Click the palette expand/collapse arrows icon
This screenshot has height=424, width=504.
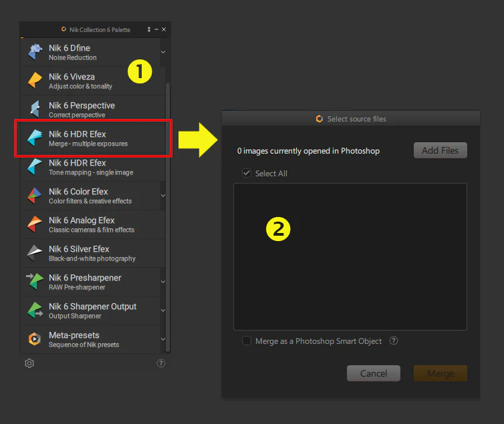click(x=149, y=29)
